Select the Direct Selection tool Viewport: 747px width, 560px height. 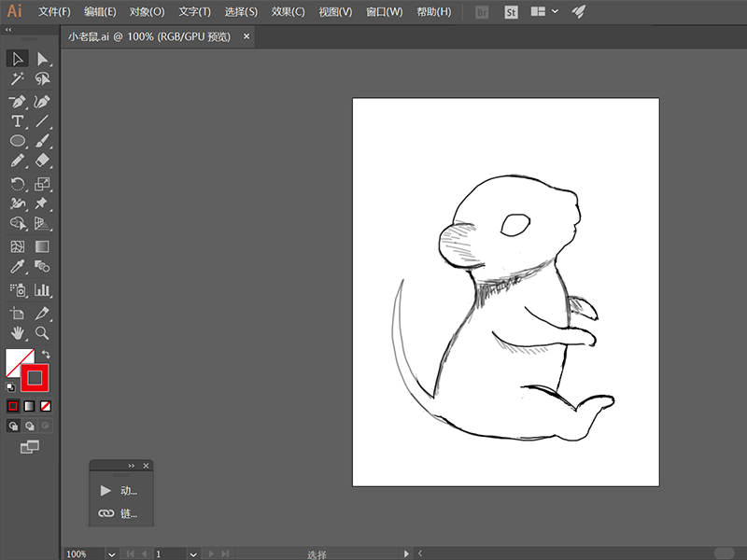pos(42,59)
